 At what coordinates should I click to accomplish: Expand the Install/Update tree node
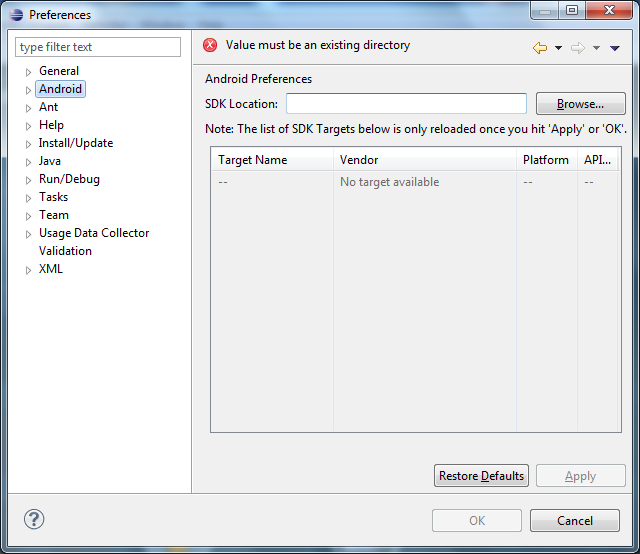click(x=28, y=144)
